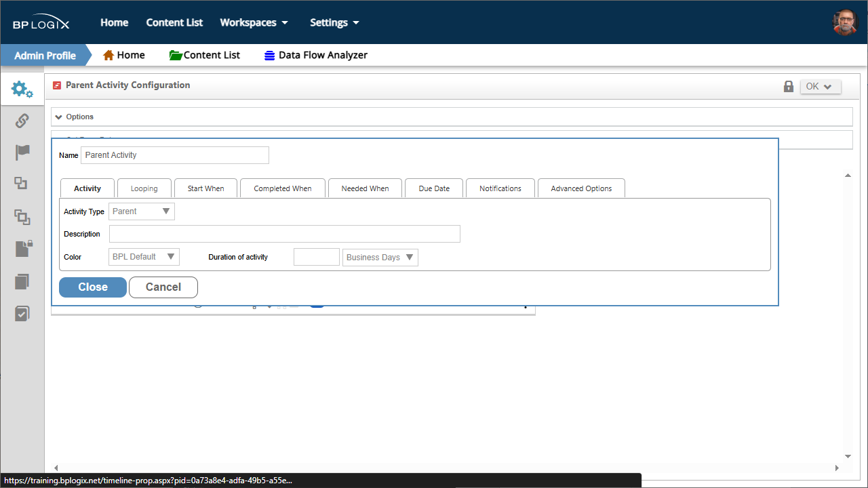Expand the Workspaces menu

254,22
